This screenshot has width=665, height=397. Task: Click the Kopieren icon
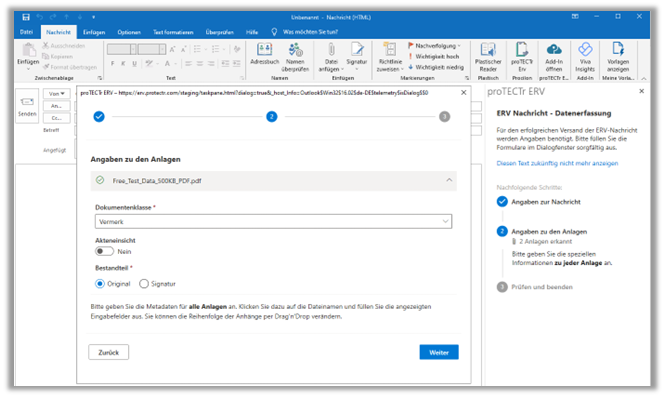(x=45, y=56)
